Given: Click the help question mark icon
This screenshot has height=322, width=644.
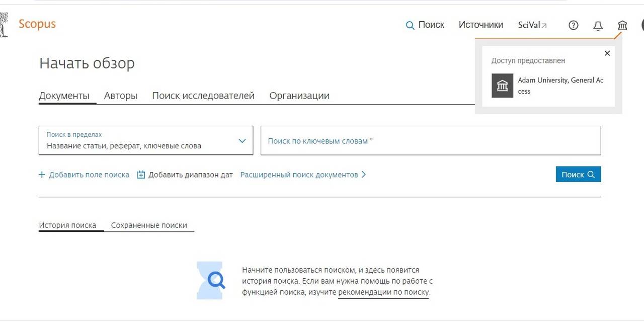Looking at the screenshot, I should pos(573,25).
